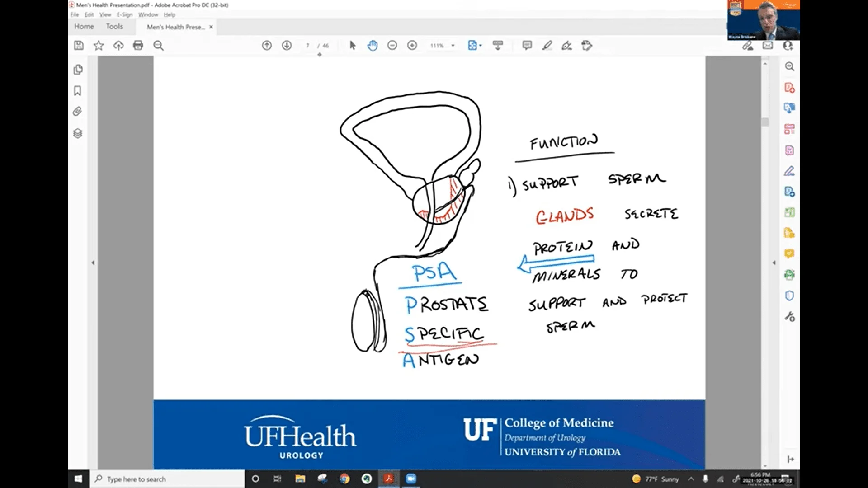
Task: Go to next page with the down arrow
Action: pyautogui.click(x=287, y=45)
